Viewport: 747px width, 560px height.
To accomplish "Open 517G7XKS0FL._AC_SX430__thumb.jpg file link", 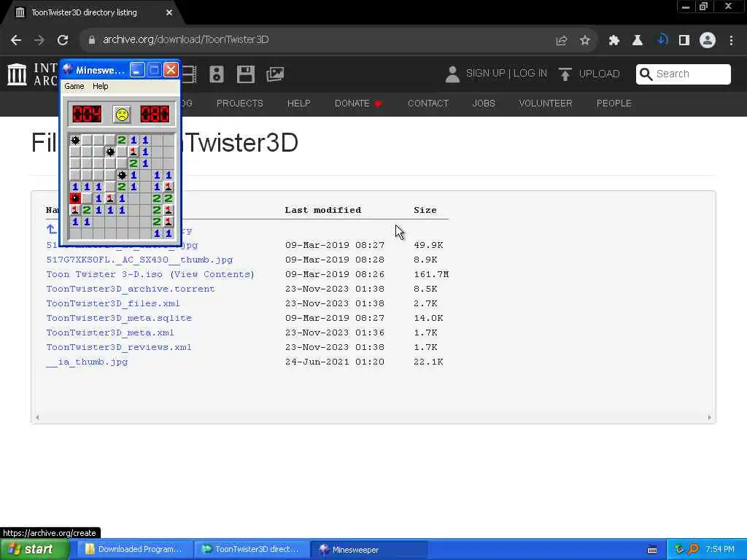I will click(x=139, y=260).
